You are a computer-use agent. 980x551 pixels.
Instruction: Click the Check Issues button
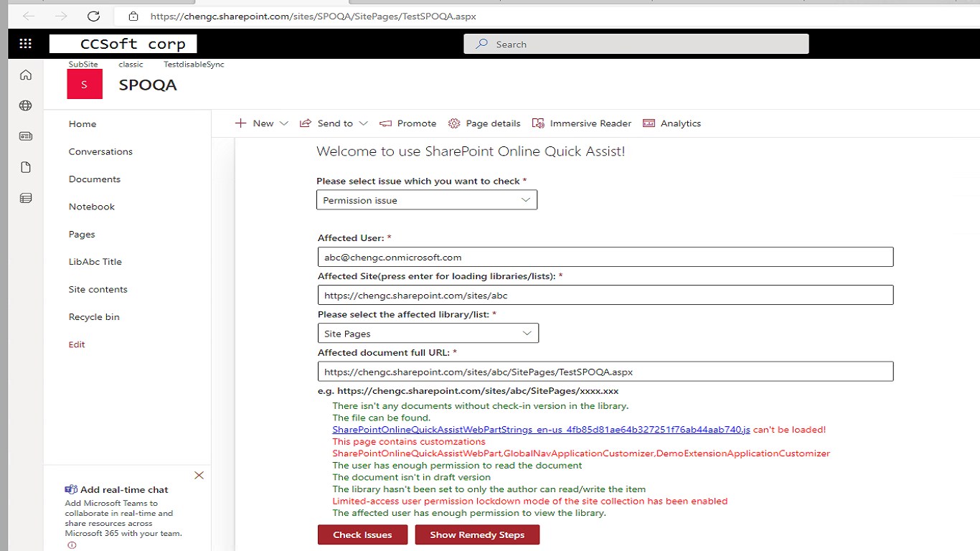362,534
